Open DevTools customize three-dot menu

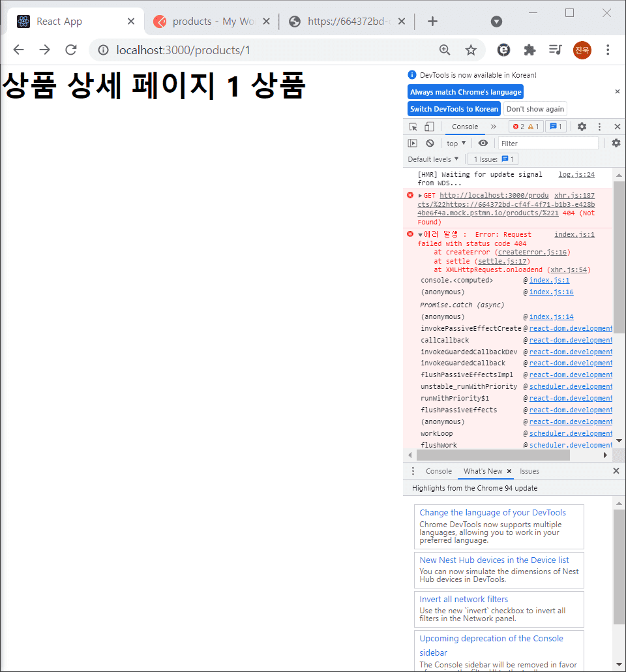pyautogui.click(x=599, y=127)
